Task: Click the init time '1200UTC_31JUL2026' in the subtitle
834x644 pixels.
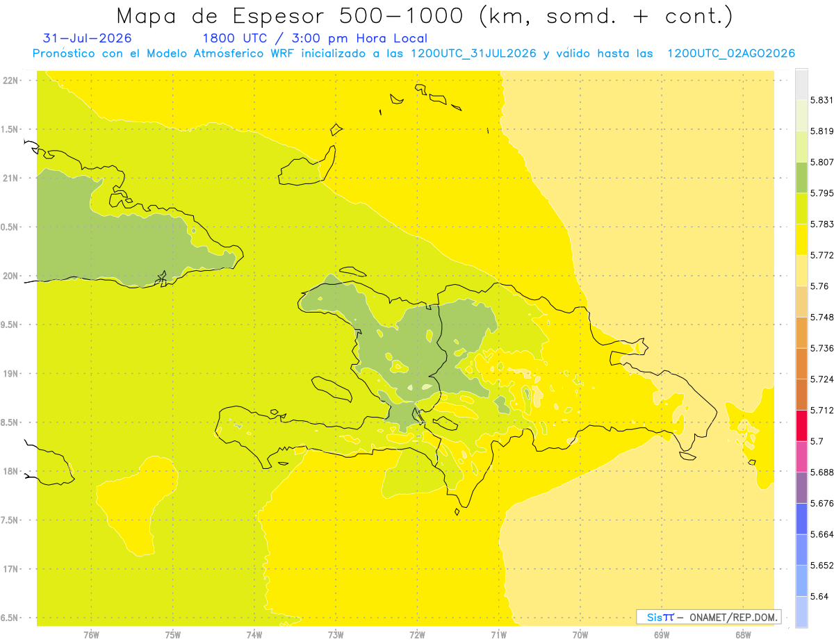Action: coord(473,53)
